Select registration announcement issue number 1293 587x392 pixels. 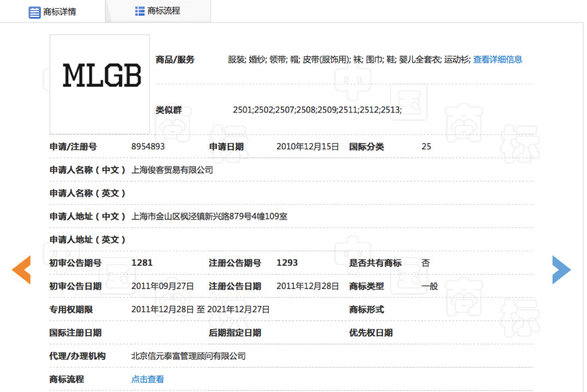287,263
